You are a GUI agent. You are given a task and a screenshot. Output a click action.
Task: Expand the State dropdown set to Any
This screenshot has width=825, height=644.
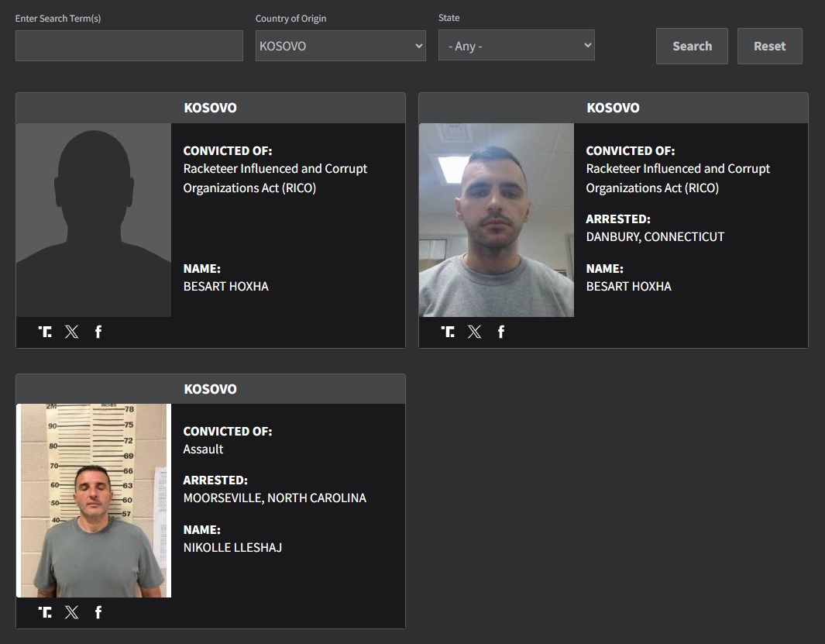pyautogui.click(x=516, y=46)
